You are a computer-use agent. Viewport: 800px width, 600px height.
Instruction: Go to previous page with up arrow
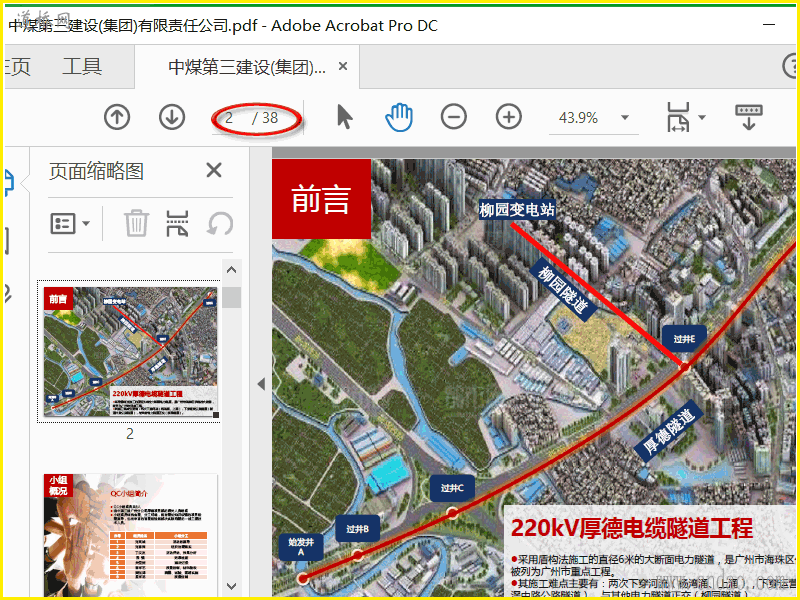click(x=117, y=117)
